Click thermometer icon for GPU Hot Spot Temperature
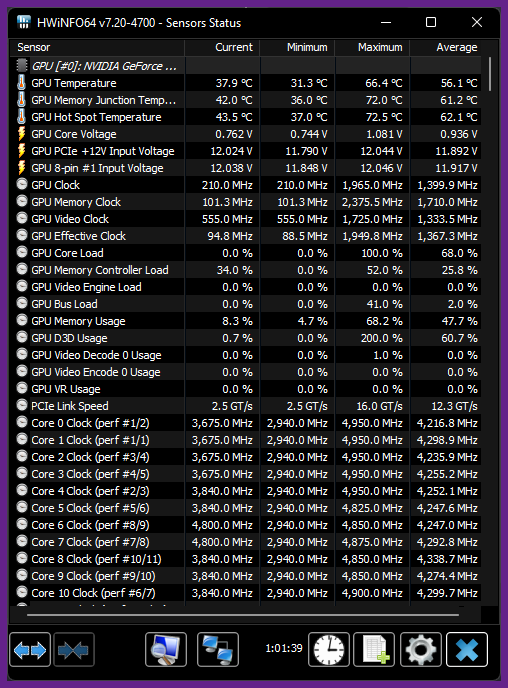 21,117
